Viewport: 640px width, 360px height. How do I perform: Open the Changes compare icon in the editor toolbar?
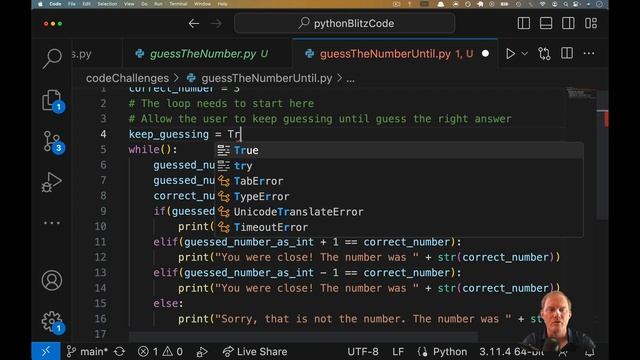point(544,53)
